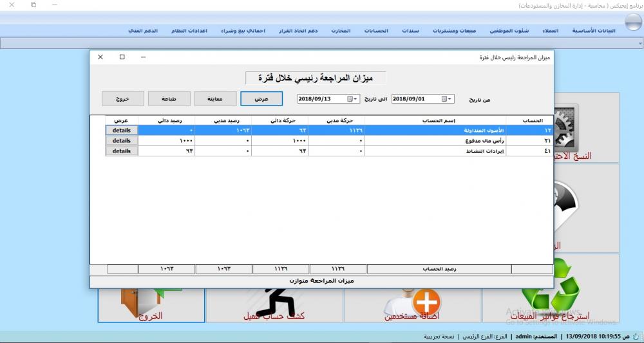Open the دعم اتخاذ القرار menu
644x343 pixels.
click(298, 31)
